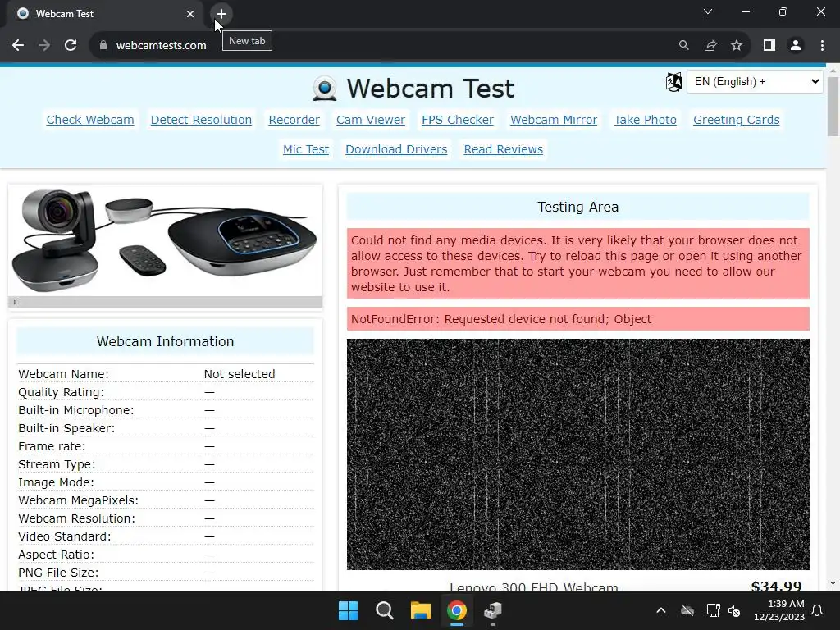Open the Mic Test link
840x630 pixels.
(x=306, y=149)
